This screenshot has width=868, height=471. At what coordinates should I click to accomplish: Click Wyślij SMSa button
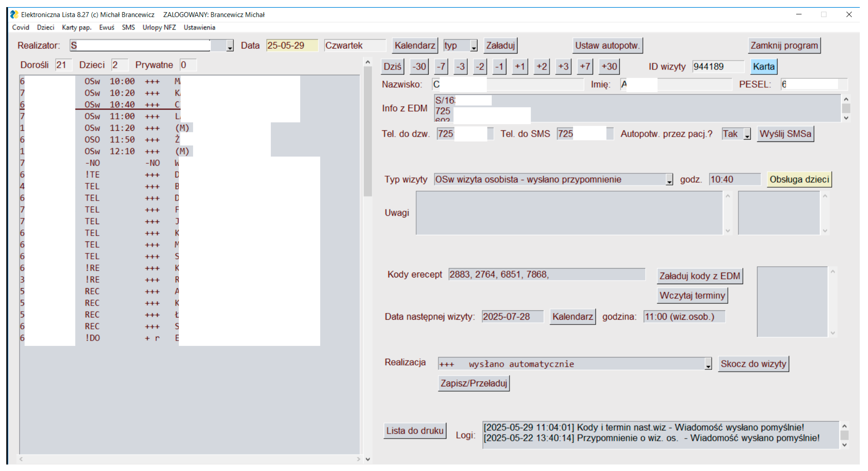click(785, 134)
